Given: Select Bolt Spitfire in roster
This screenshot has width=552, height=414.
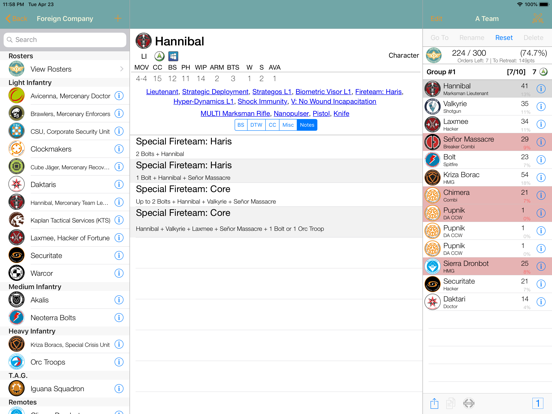Looking at the screenshot, I should coord(487,160).
